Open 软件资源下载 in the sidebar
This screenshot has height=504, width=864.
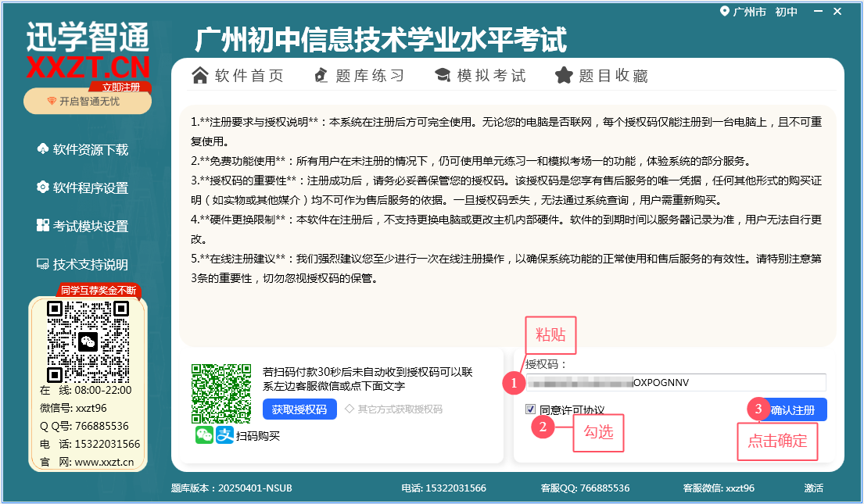pyautogui.click(x=82, y=149)
